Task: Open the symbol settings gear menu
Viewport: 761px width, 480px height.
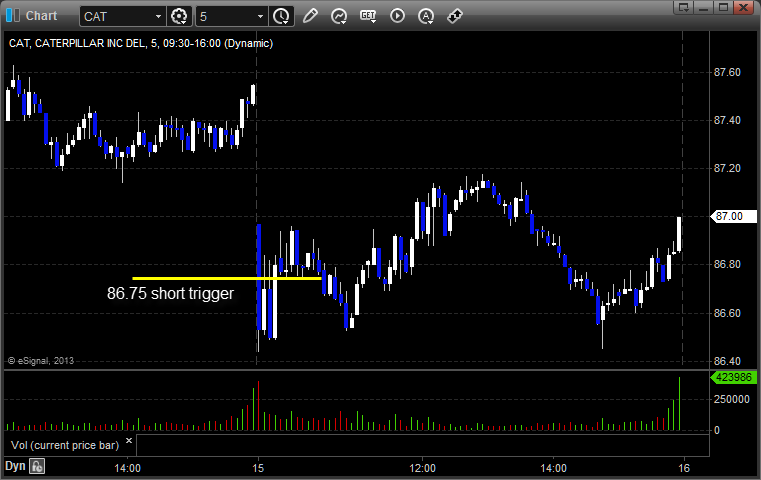Action: [x=179, y=17]
